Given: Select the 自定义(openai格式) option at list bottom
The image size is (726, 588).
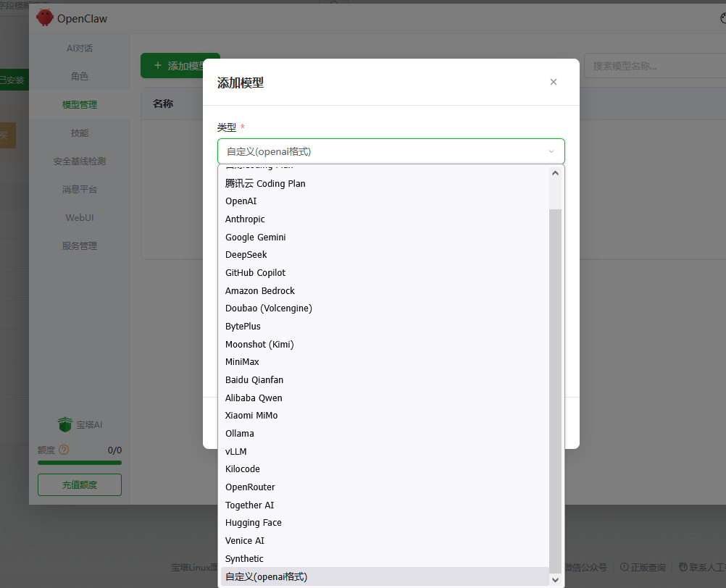Looking at the screenshot, I should pyautogui.click(x=266, y=576).
